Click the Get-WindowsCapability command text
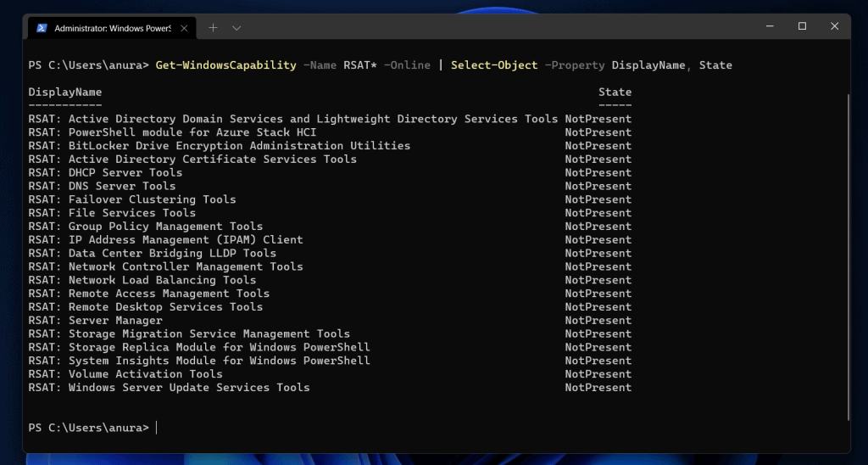The width and height of the screenshot is (868, 465). click(225, 65)
